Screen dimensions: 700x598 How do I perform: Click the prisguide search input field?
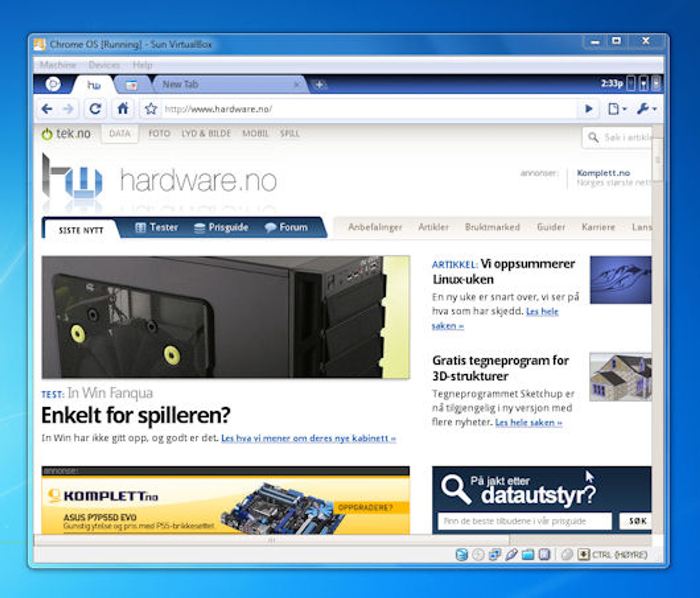tap(525, 521)
